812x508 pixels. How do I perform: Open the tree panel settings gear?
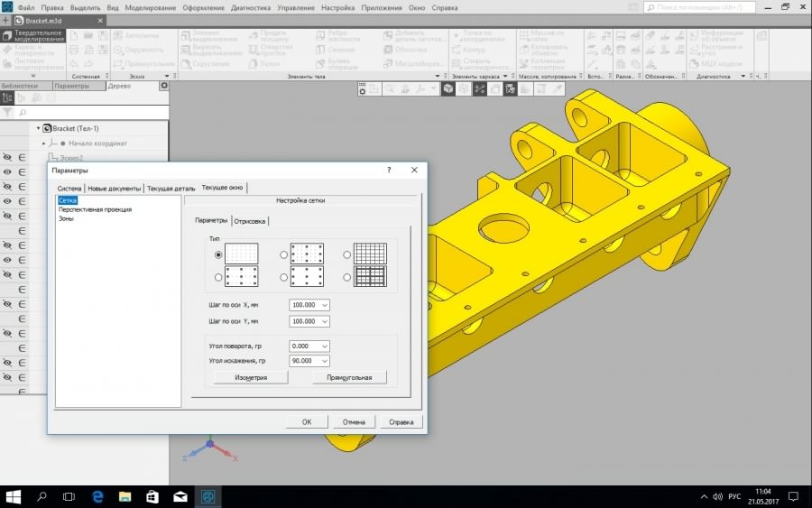click(163, 86)
